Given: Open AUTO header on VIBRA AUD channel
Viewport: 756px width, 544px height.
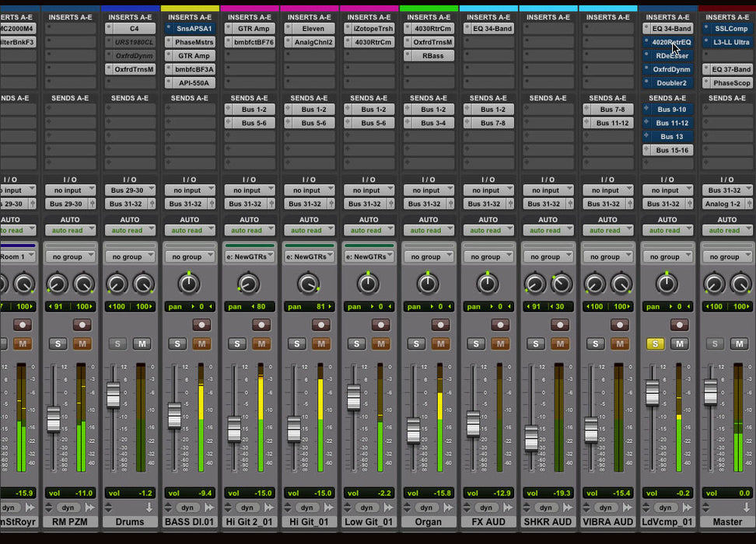Looking at the screenshot, I should click(x=607, y=220).
